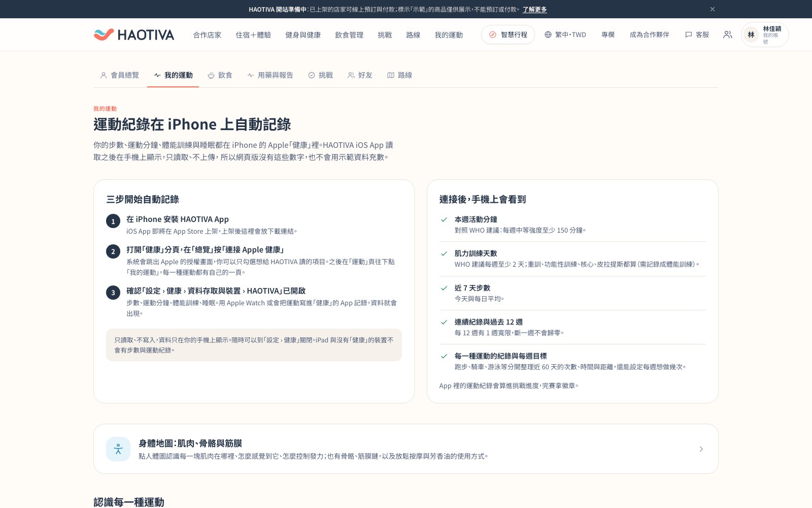Open the 專欄 link
The height and width of the screenshot is (508, 812).
click(x=608, y=35)
